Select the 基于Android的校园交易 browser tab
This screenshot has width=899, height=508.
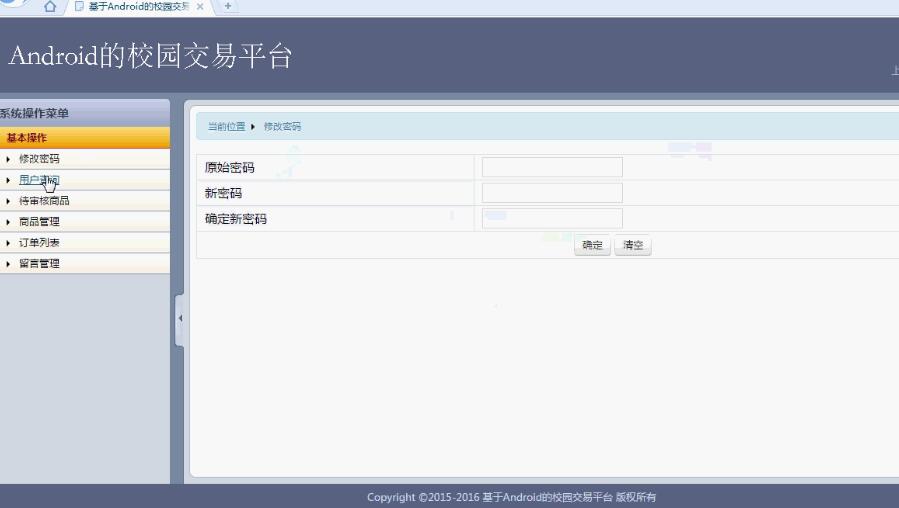(x=139, y=6)
